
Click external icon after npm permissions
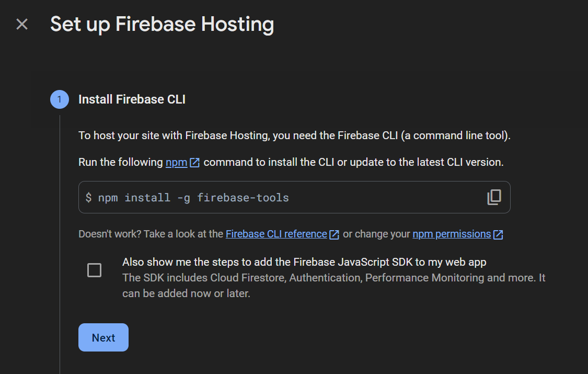498,234
